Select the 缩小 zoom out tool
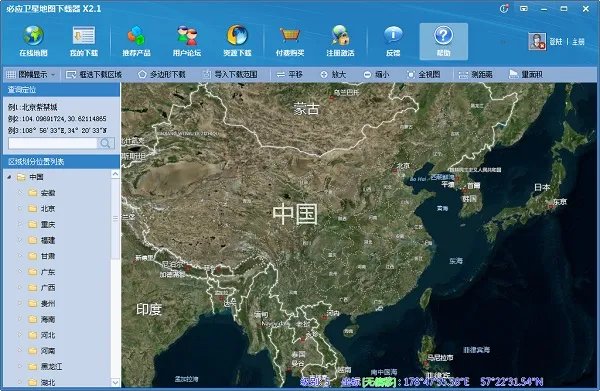 click(377, 75)
